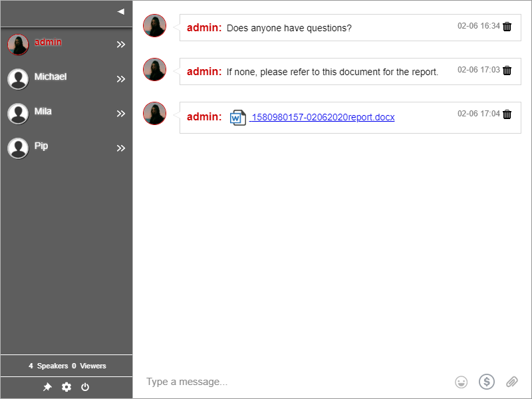Collapse the sidebar with the triangle arrow
This screenshot has width=532, height=399.
pyautogui.click(x=120, y=11)
